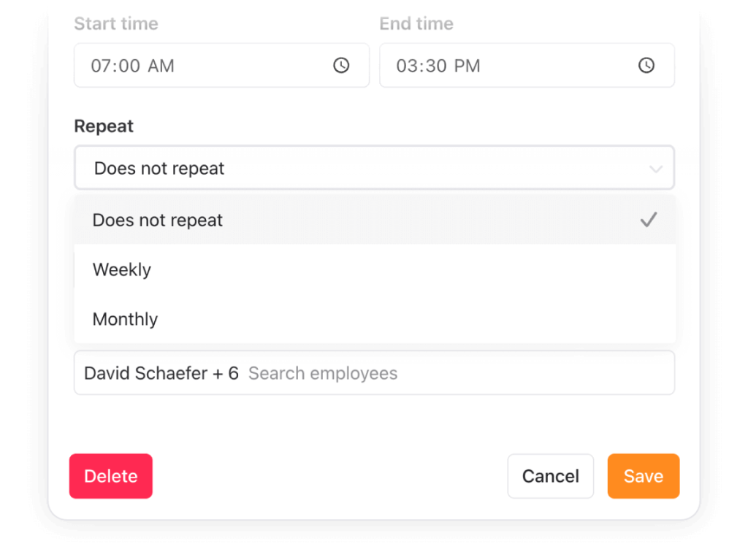This screenshot has width=748, height=560.
Task: Open the End time clock picker icon
Action: pyautogui.click(x=646, y=66)
